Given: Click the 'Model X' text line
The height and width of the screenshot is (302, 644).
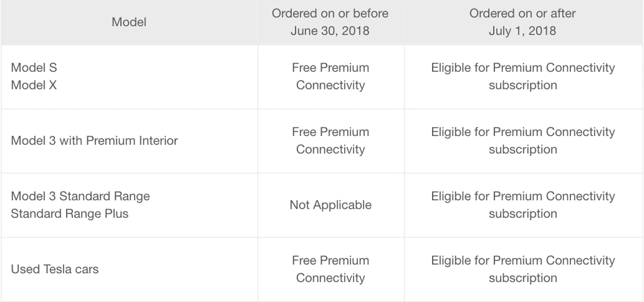Looking at the screenshot, I should [34, 85].
